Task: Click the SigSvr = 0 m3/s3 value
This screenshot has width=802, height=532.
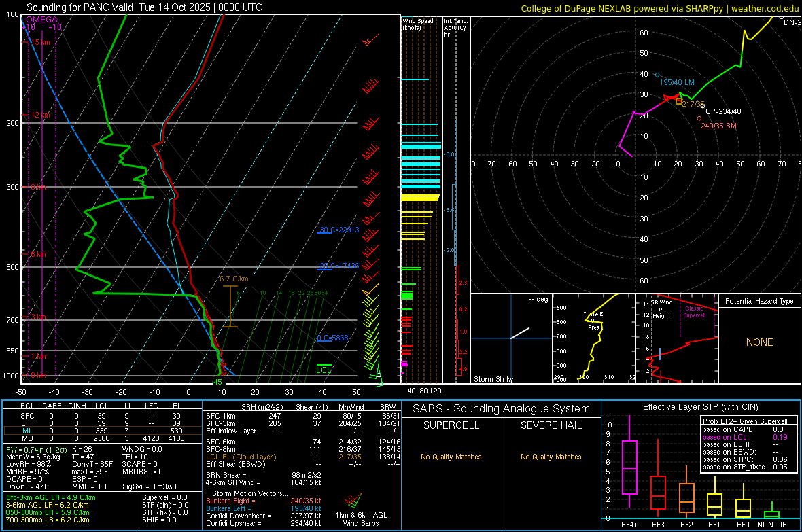Action: tap(150, 486)
